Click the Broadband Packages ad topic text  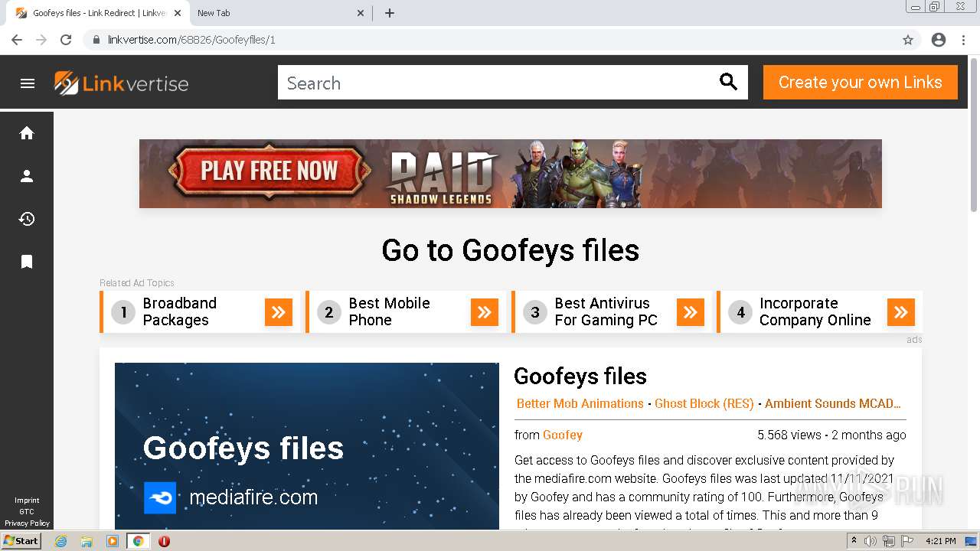[x=180, y=311]
